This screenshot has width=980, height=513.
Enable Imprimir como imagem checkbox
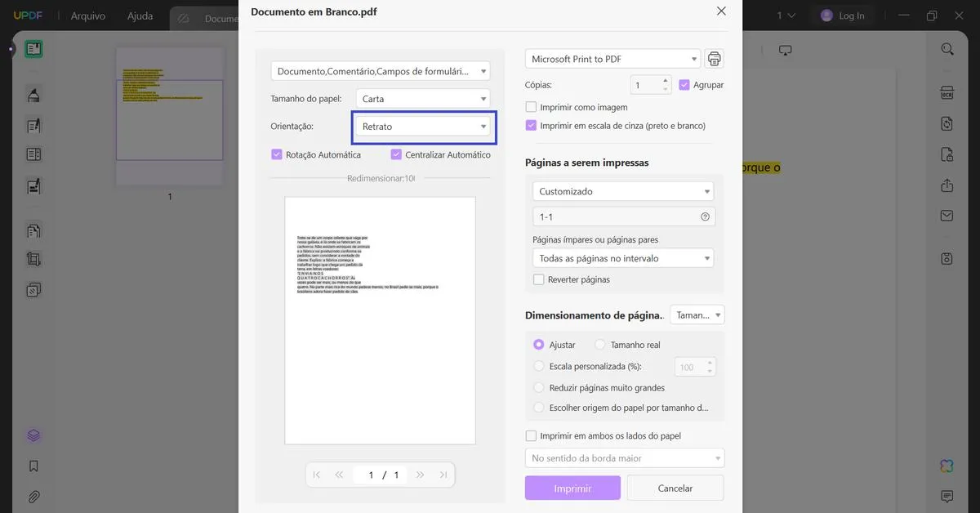click(532, 107)
